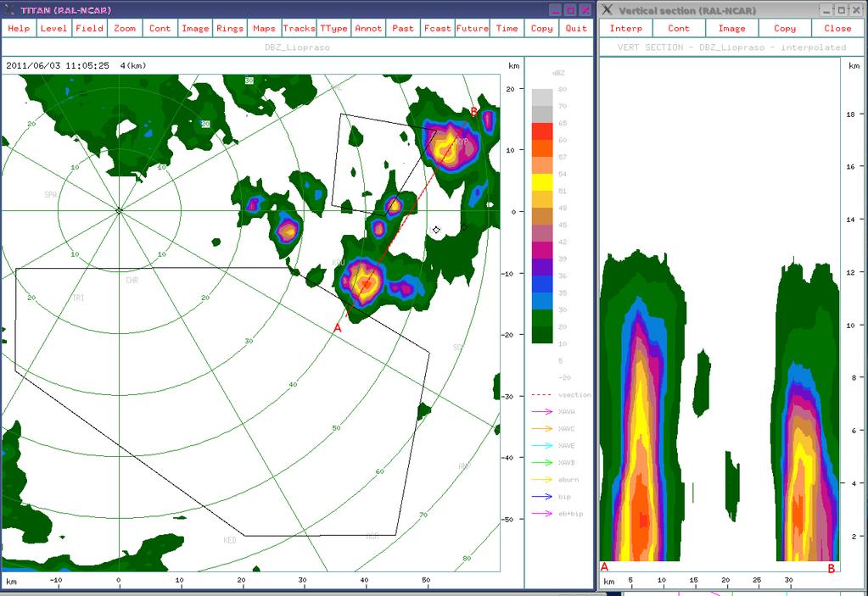
Task: Click the CHR station label on map
Action: pyautogui.click(x=132, y=281)
